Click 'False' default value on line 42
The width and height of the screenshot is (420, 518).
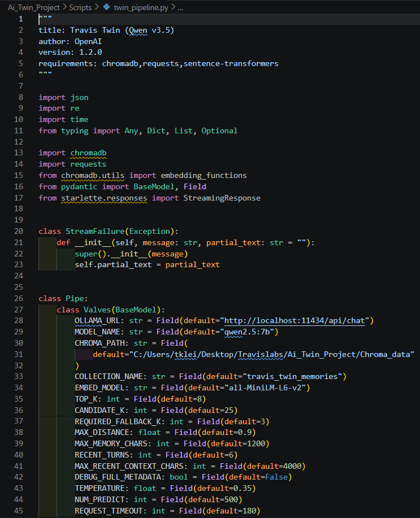coord(276,477)
